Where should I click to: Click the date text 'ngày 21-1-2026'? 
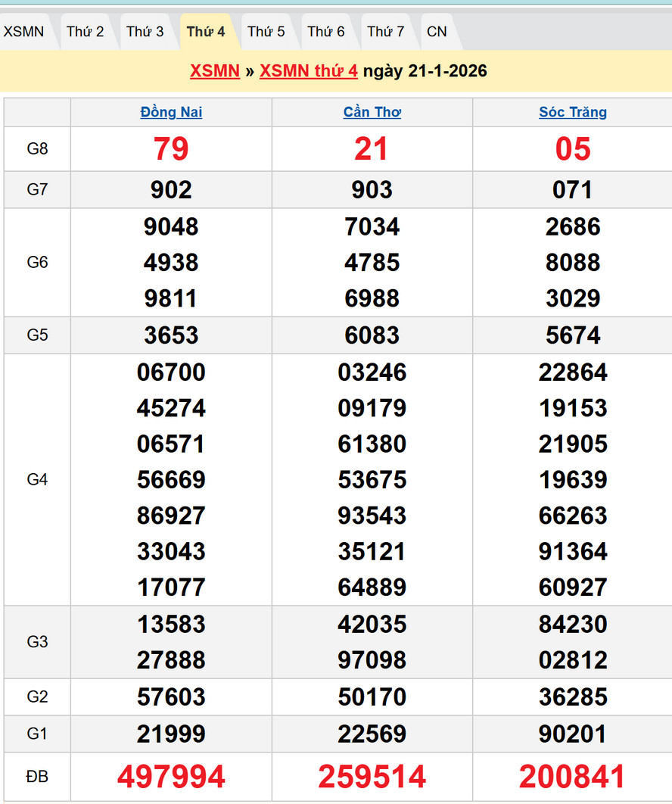point(425,71)
